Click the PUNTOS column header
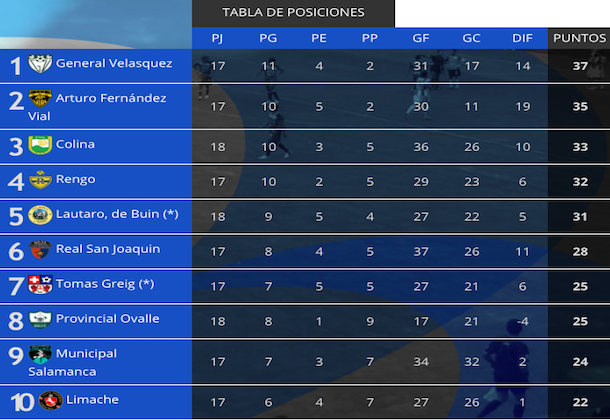The width and height of the screenshot is (610, 420). (579, 38)
